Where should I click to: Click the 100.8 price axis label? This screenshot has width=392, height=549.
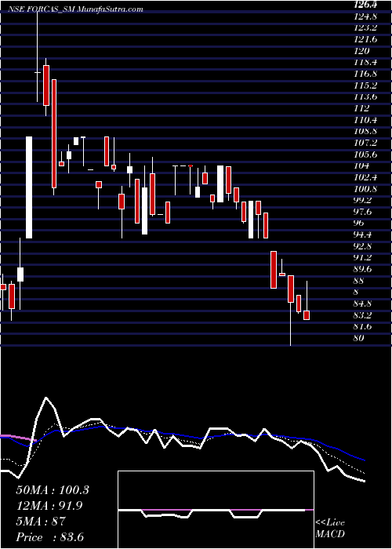tap(366, 189)
